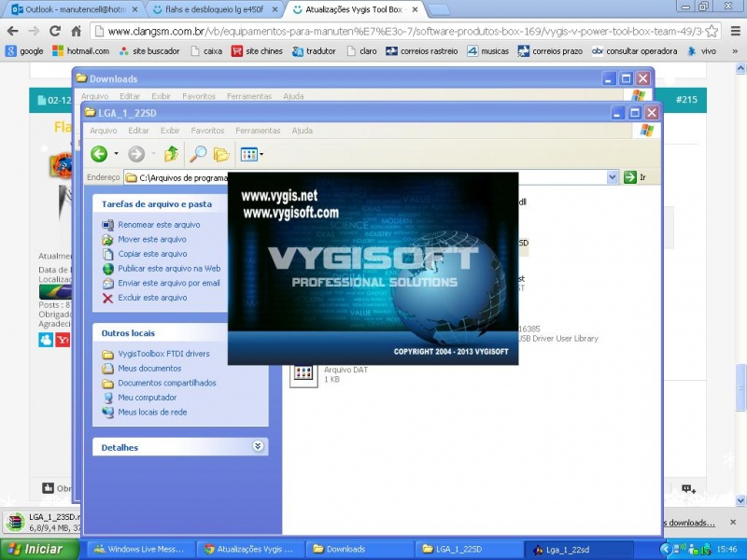
Task: Open Exibir menu in LGA_1_22SD window
Action: click(x=170, y=131)
